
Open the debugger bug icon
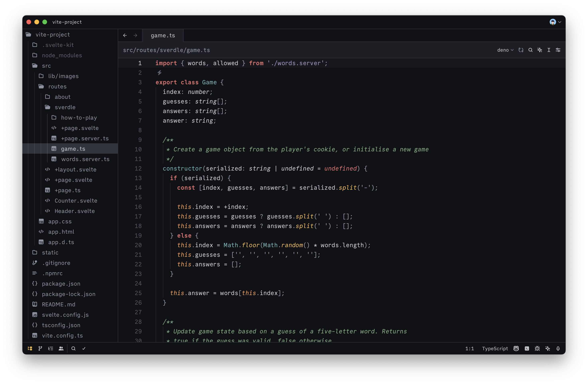click(537, 348)
